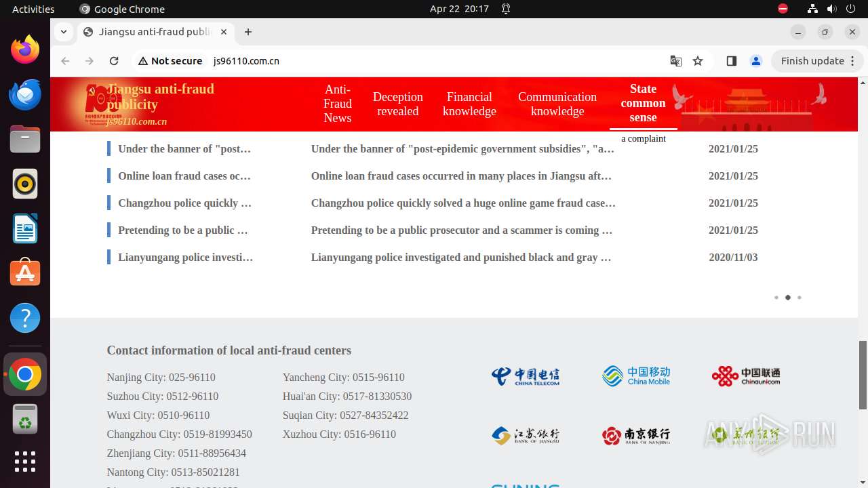Open the volume indicator in top bar
Viewport: 868px width, 488px height.
tap(832, 9)
